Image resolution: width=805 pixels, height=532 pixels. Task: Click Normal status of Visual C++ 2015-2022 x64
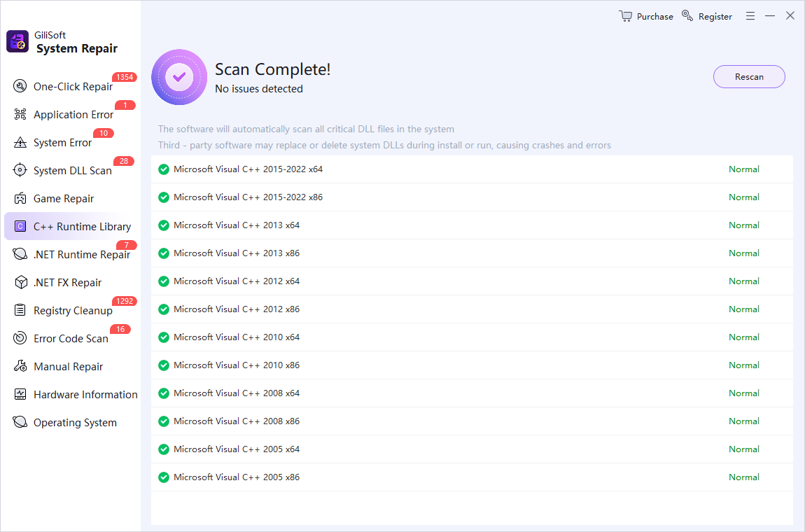(744, 169)
